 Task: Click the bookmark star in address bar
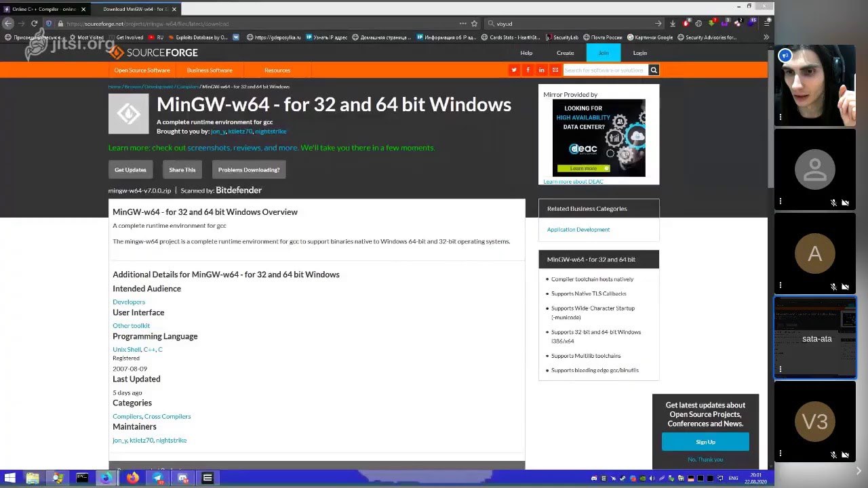[x=473, y=24]
